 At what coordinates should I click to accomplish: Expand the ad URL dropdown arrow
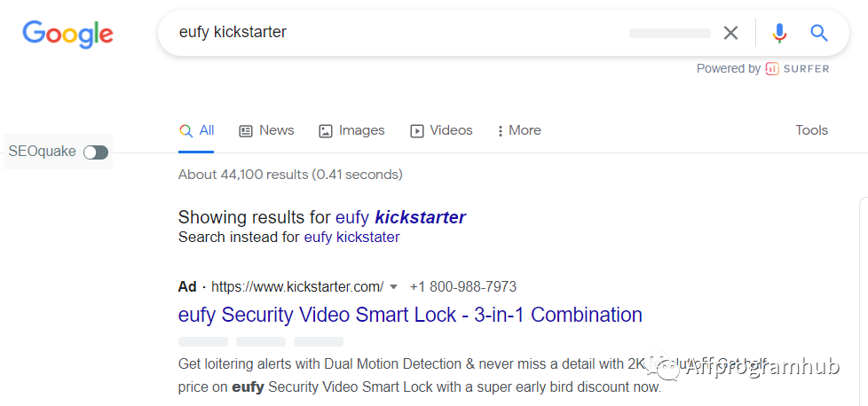tap(393, 287)
